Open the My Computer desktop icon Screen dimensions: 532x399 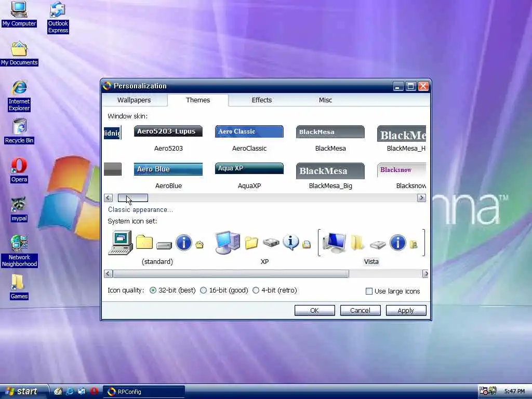pos(19,14)
